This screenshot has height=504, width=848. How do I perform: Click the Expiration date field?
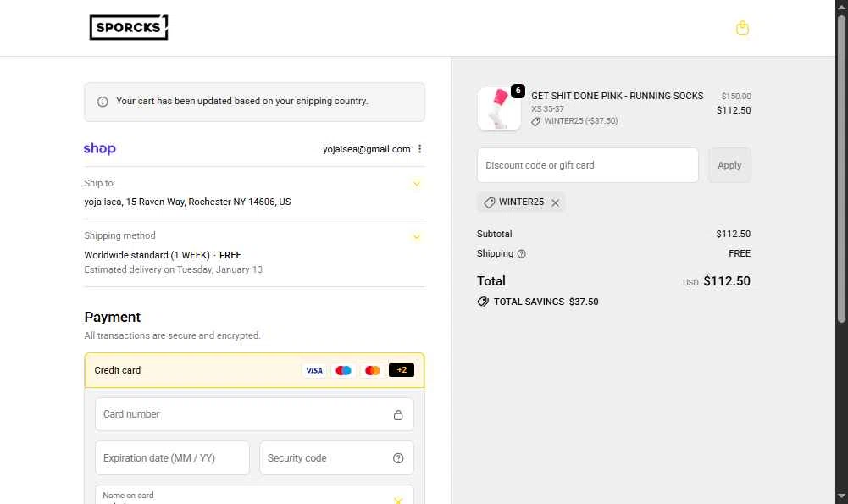[172, 458]
